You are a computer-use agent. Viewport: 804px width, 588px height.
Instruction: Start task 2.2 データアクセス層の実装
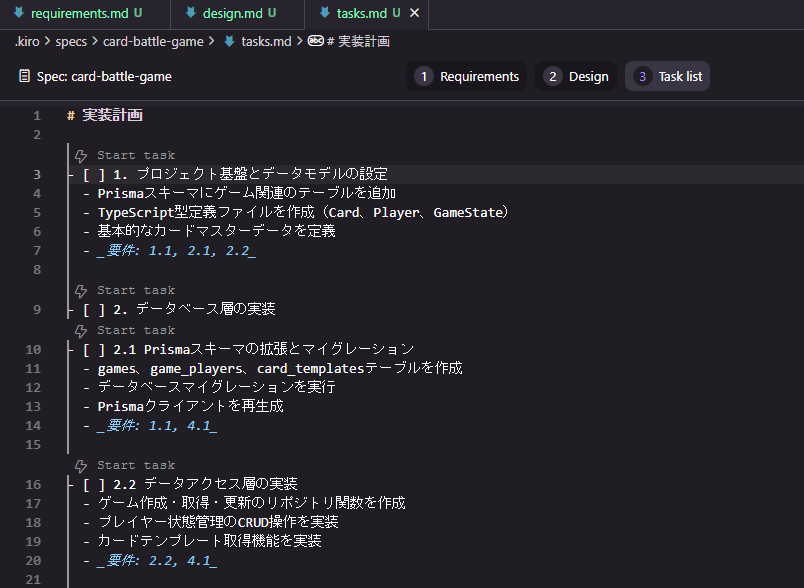pyautogui.click(x=136, y=465)
